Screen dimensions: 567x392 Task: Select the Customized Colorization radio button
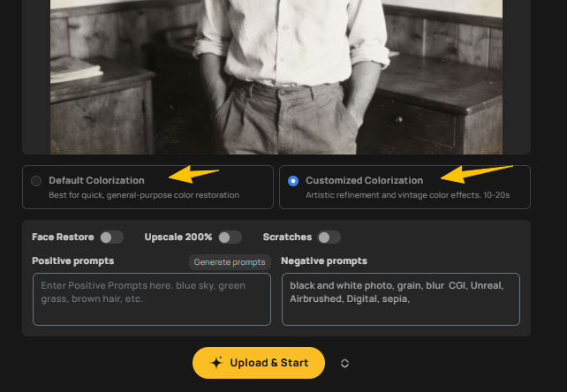pos(293,181)
